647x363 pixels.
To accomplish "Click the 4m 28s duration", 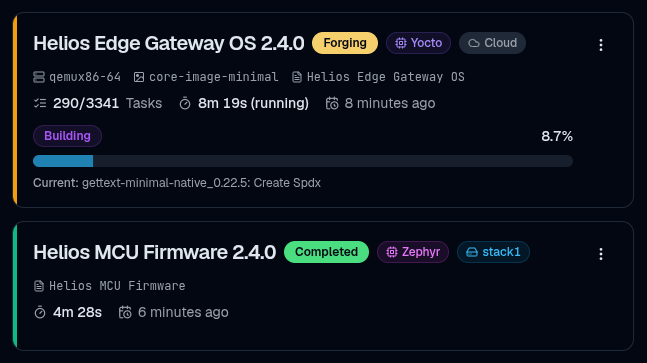I will tap(77, 312).
